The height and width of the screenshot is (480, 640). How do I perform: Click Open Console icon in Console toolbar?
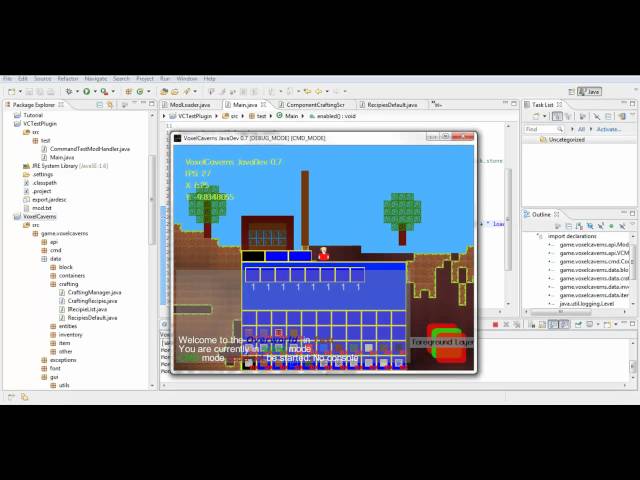pyautogui.click(x=607, y=325)
